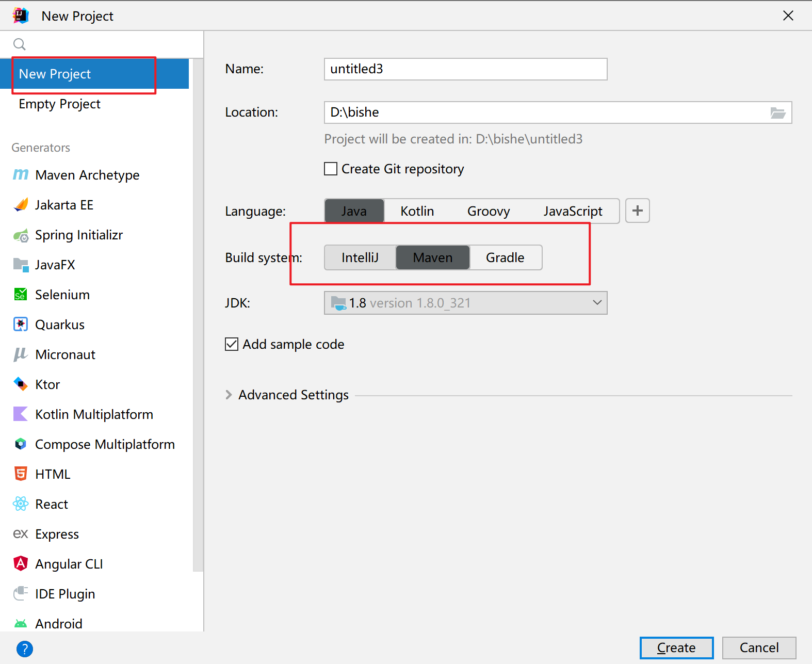
Task: Add another language with the plus button
Action: pos(638,210)
